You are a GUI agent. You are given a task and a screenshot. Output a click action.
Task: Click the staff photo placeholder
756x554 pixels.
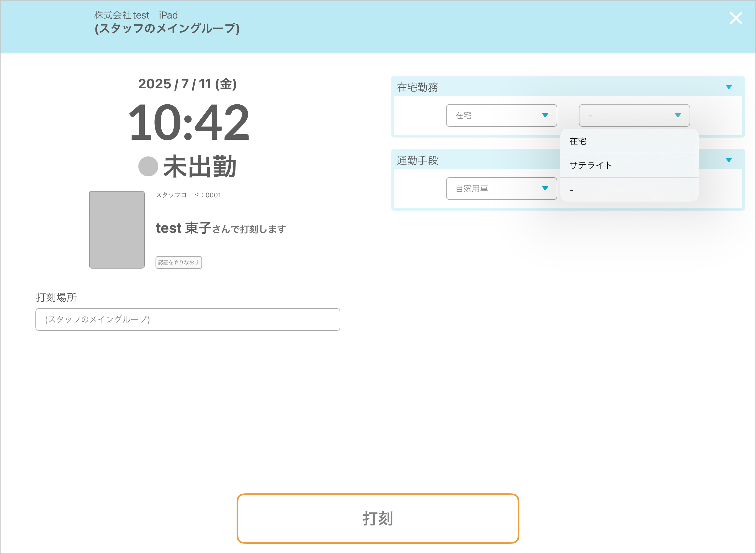pos(116,230)
